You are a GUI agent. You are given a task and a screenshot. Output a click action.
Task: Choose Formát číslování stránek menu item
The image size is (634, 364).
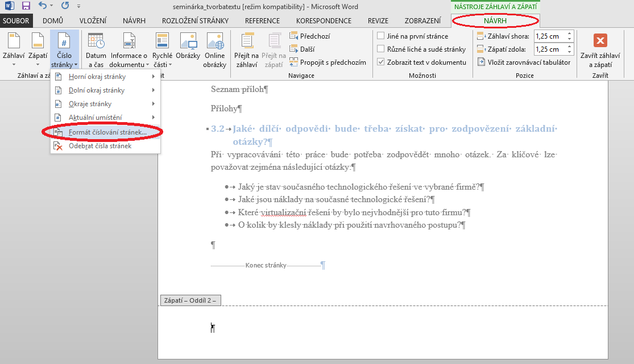click(x=107, y=132)
